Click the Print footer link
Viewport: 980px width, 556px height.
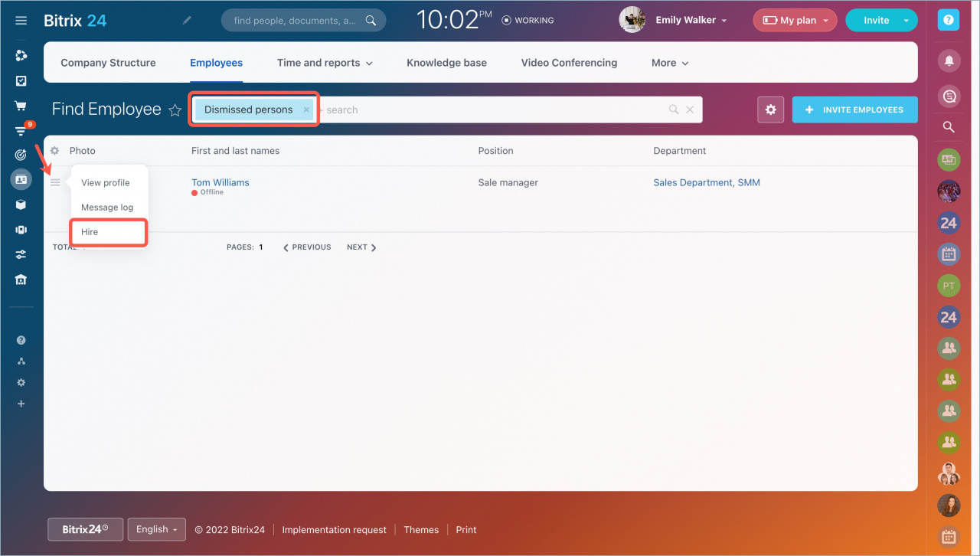466,529
